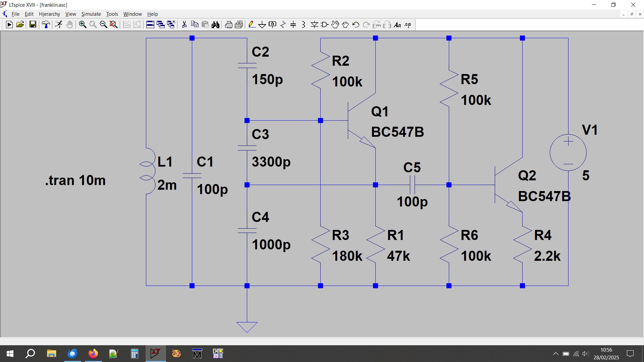This screenshot has width=644, height=362.
Task: Open Firefox from the taskbar
Action: pos(93,354)
